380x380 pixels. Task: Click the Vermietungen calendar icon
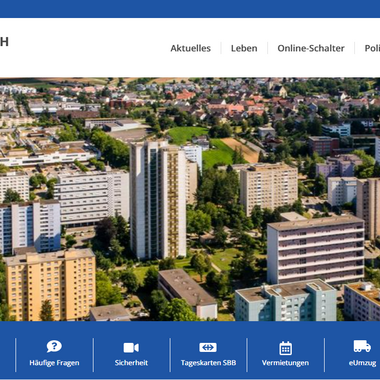(285, 348)
